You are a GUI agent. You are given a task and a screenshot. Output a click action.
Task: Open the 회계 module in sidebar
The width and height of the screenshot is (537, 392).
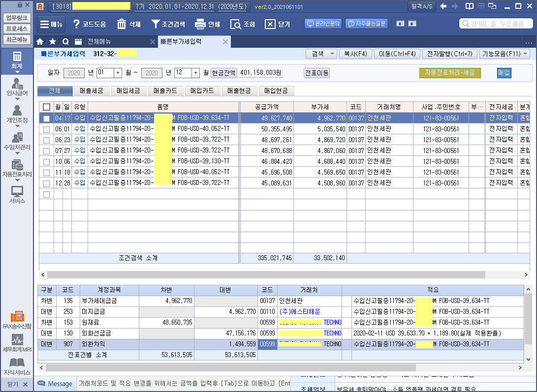click(17, 60)
